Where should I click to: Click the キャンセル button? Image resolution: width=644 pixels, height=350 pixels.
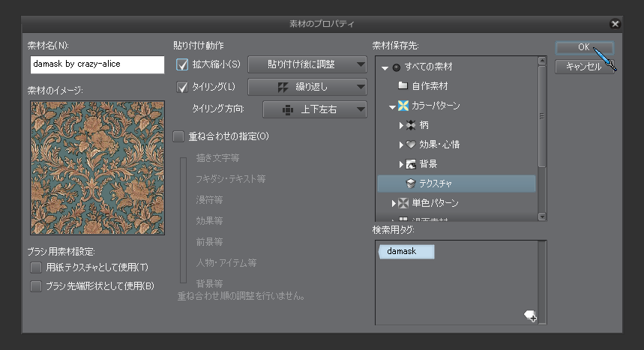point(584,67)
